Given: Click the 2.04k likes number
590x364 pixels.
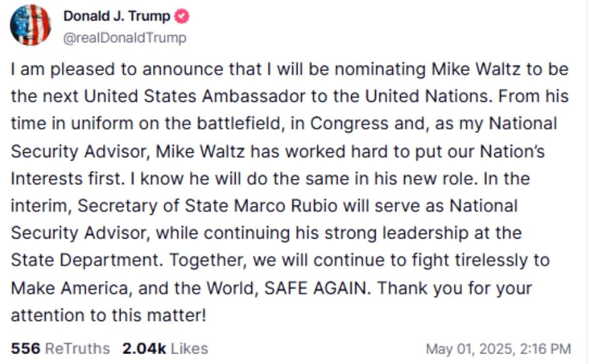Looking at the screenshot, I should tap(144, 348).
